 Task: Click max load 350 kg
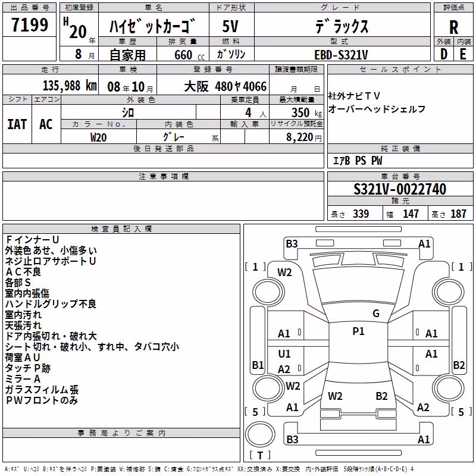click(306, 113)
